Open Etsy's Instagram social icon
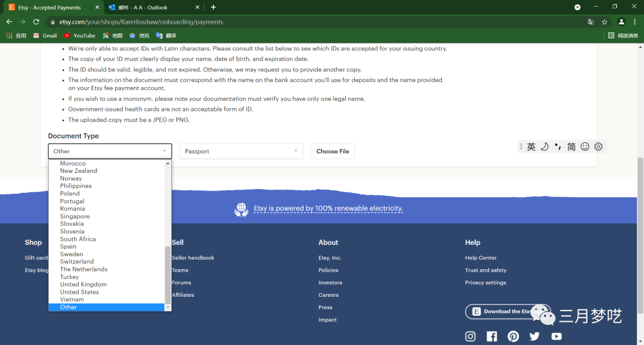 (x=470, y=336)
